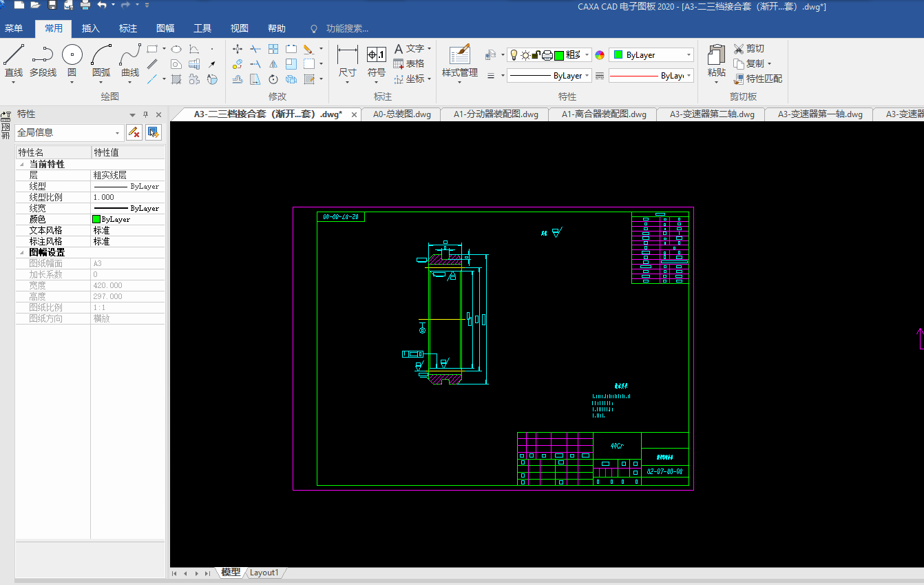Switch to A1-分动器装配图.dwg document tab
This screenshot has width=924, height=585.
coord(496,114)
